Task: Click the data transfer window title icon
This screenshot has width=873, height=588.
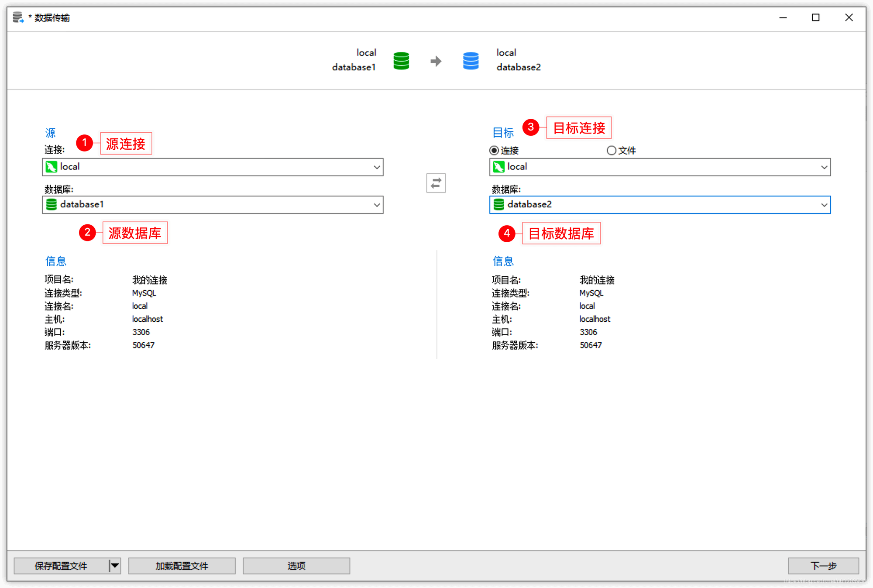Action: [18, 17]
